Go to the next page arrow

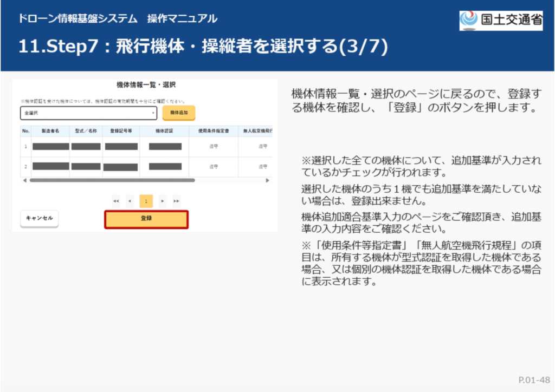[x=162, y=201]
